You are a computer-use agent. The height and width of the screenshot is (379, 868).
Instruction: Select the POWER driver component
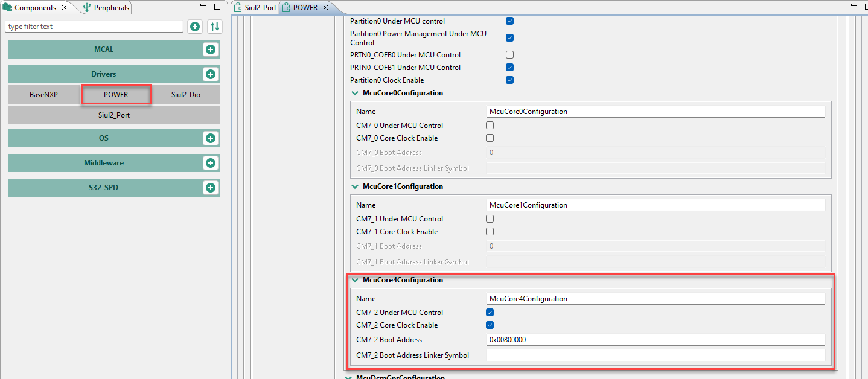coord(116,95)
